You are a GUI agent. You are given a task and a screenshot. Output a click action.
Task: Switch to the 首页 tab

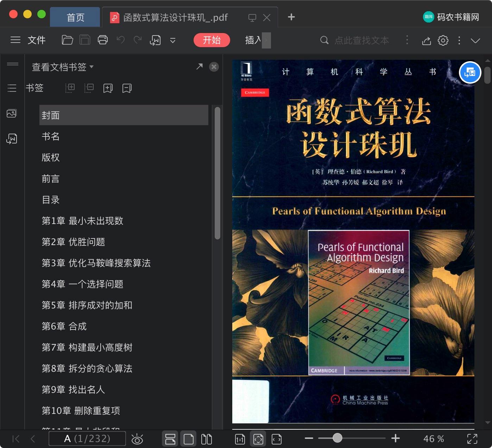75,17
